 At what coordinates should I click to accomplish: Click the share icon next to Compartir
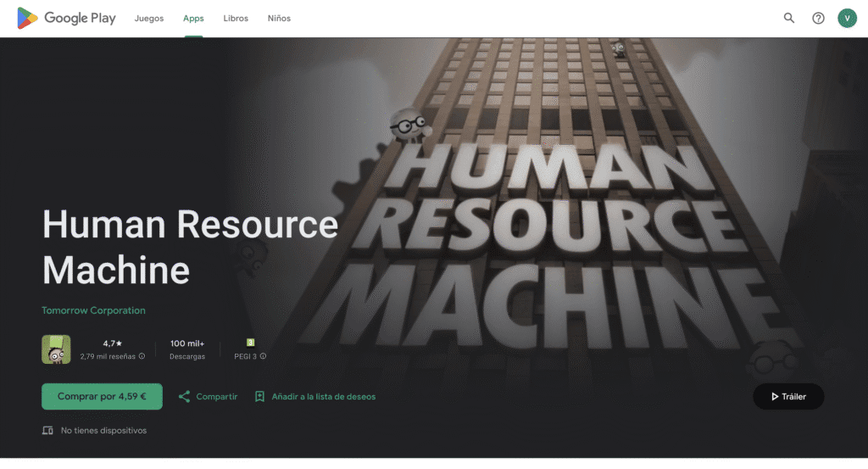(184, 396)
